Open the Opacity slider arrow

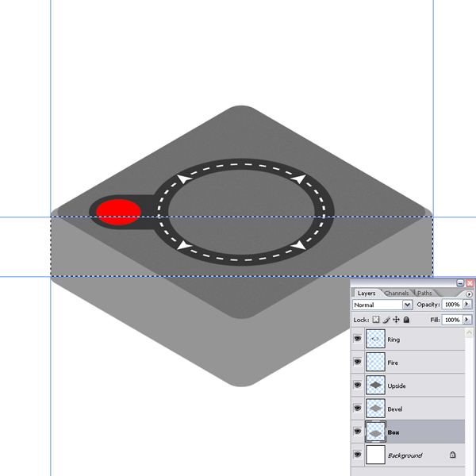(x=467, y=305)
